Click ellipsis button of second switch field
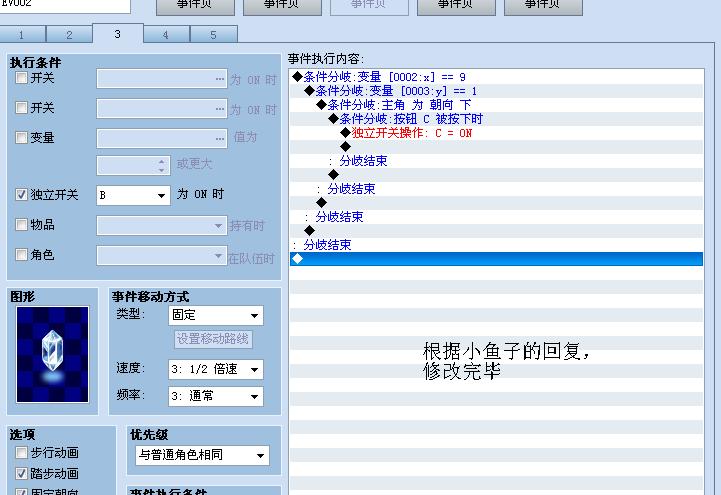Viewport: 721px width, 495px height. pos(220,109)
